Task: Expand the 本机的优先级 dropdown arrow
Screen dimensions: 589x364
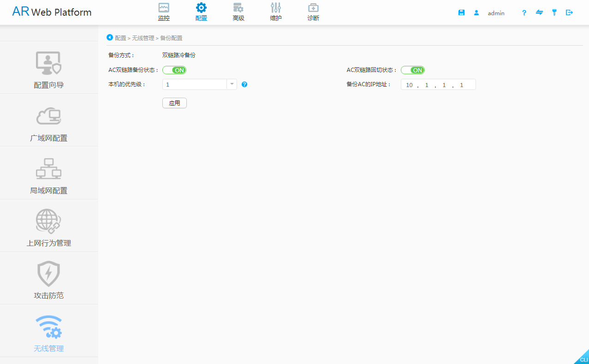Action: tap(232, 84)
